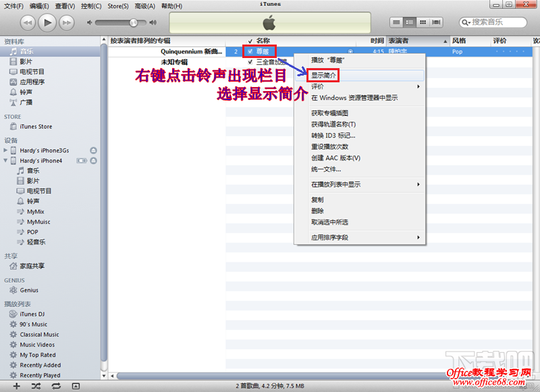This screenshot has width=540, height=392.
Task: Open the 编辑(E) menu
Action: pyautogui.click(x=39, y=6)
